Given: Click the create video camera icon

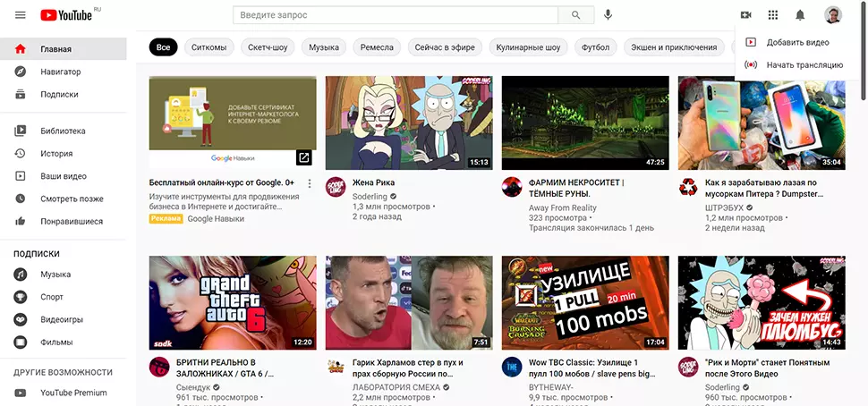Looking at the screenshot, I should point(746,15).
